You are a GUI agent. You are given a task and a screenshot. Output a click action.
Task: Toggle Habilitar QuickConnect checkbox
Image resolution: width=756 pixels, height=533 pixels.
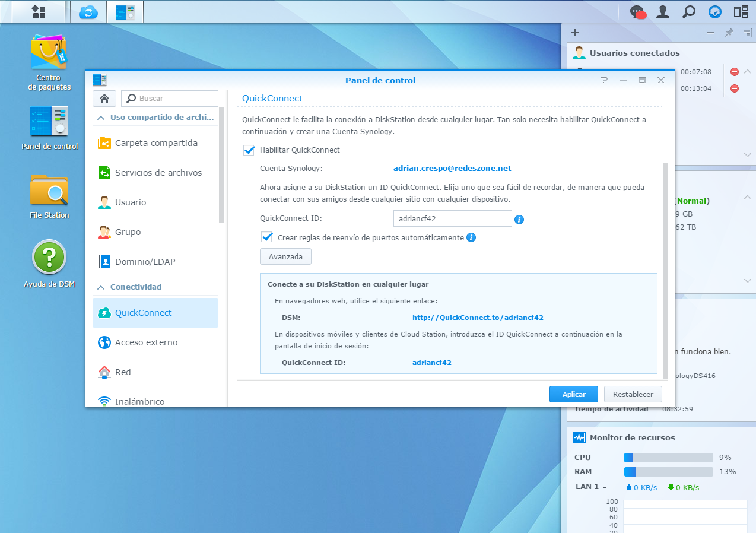coord(249,150)
